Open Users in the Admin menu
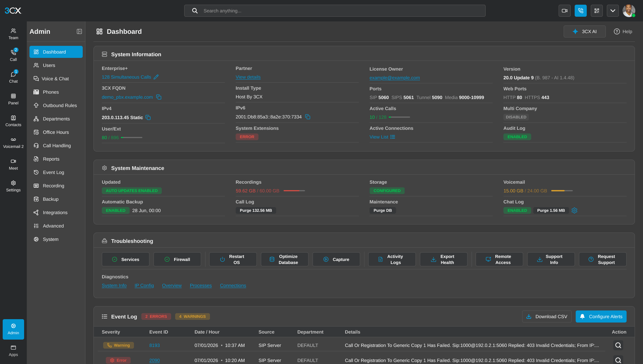643x364 pixels. pyautogui.click(x=56, y=65)
